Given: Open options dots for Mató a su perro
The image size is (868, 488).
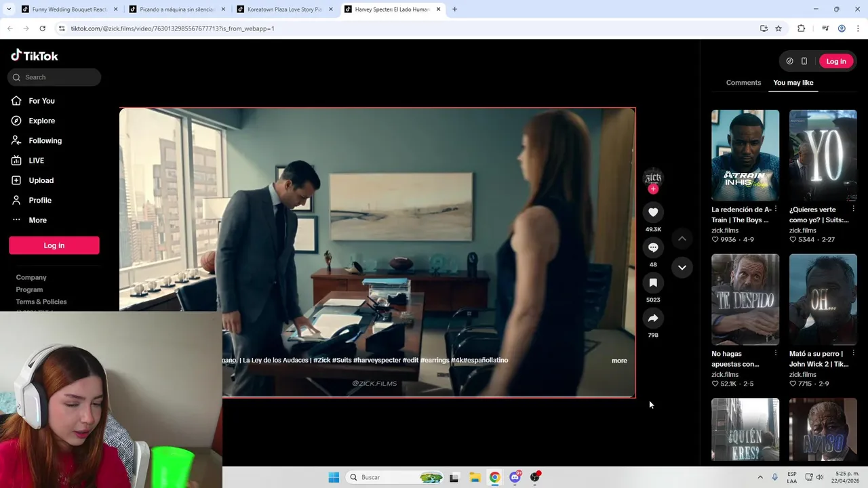Looking at the screenshot, I should [853, 353].
